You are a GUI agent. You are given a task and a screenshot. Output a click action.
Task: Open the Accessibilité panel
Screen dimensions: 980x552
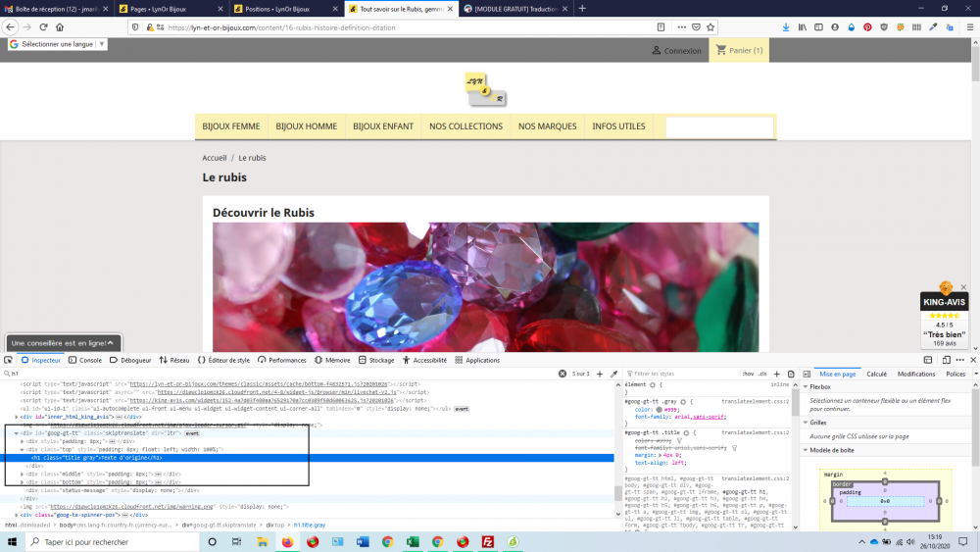point(425,360)
